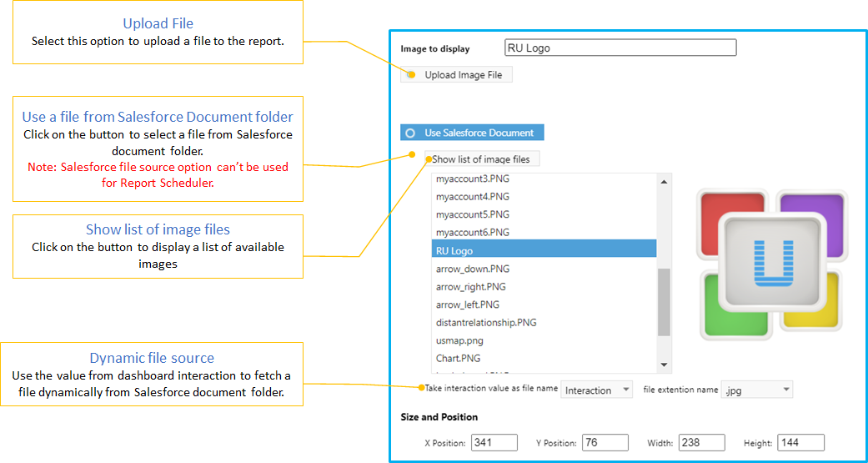The image size is (868, 463).
Task: Select myaccount5.PNG in the image list
Action: coord(544,214)
